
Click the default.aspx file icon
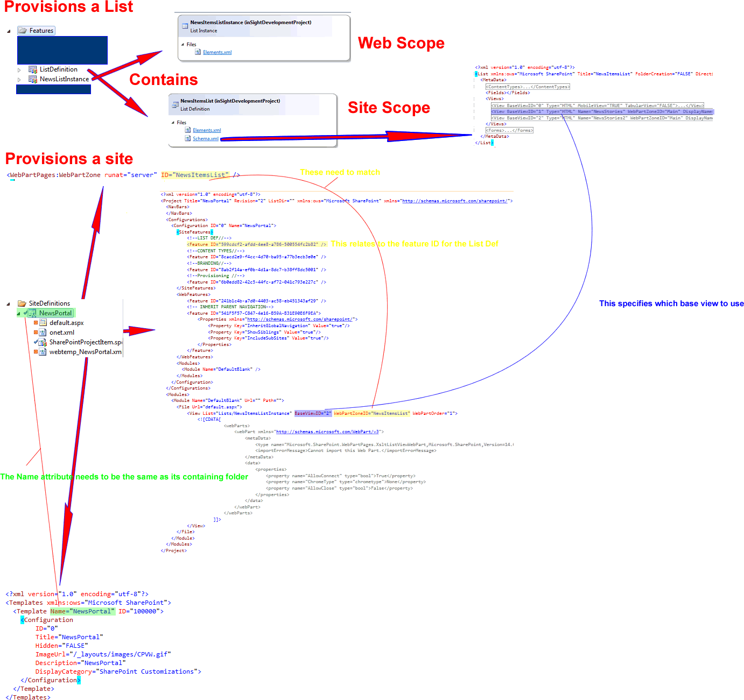coord(43,323)
